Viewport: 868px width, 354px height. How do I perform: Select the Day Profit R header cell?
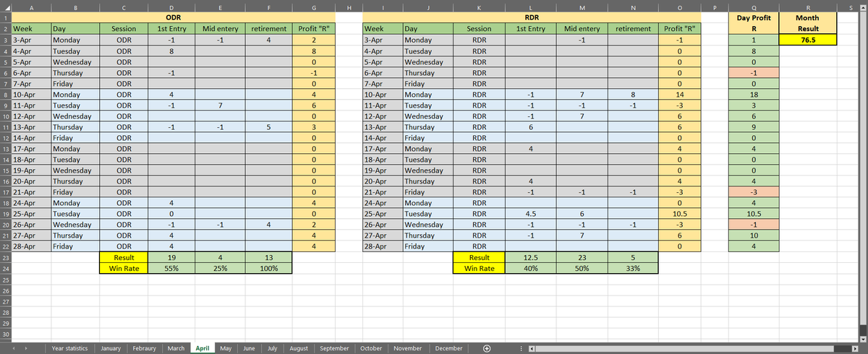tap(754, 23)
